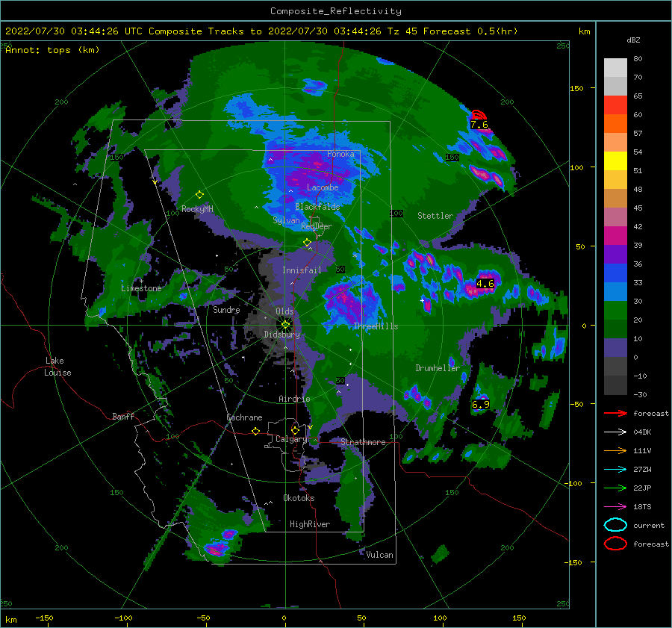This screenshot has height=628, width=672.
Task: Click the yellow swatch between 54 and 51
Action: click(615, 161)
